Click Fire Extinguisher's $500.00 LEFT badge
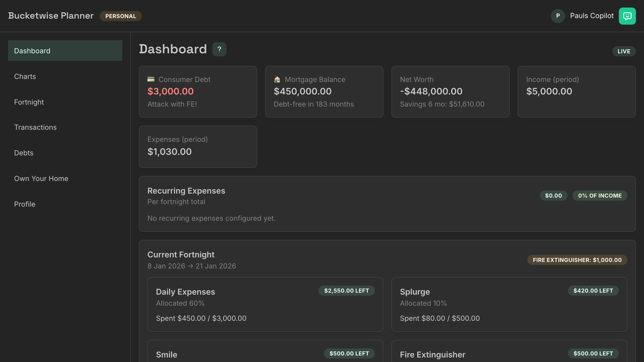The height and width of the screenshot is (362, 644). click(x=593, y=353)
